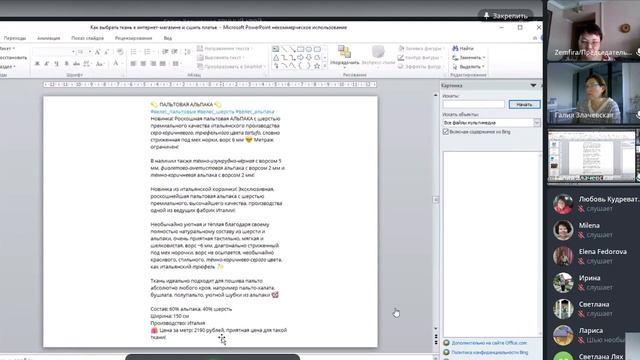Click the Find button in Editing group
This screenshot has width=640, height=360.
[x=463, y=48]
